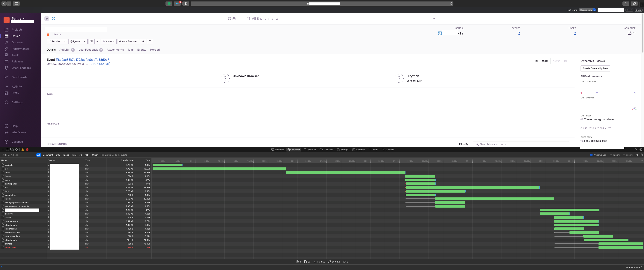The image size is (644, 270).
Task: Open Ownership Rules help icon
Action: point(604,61)
